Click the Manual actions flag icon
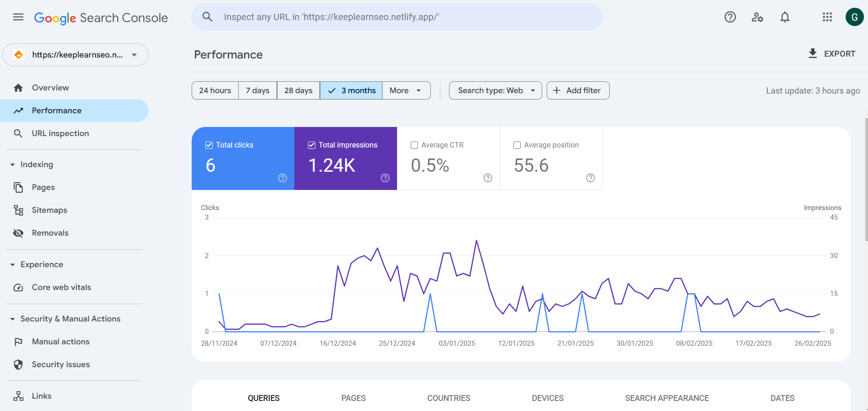 18,342
